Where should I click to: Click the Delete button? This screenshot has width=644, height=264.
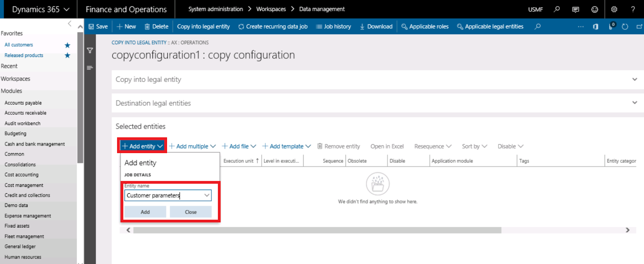click(157, 27)
